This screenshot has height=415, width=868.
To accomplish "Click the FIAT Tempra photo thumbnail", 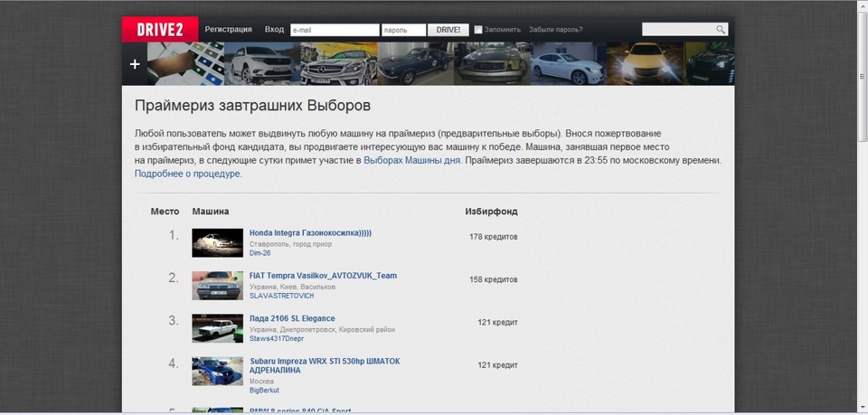I will pos(218,286).
